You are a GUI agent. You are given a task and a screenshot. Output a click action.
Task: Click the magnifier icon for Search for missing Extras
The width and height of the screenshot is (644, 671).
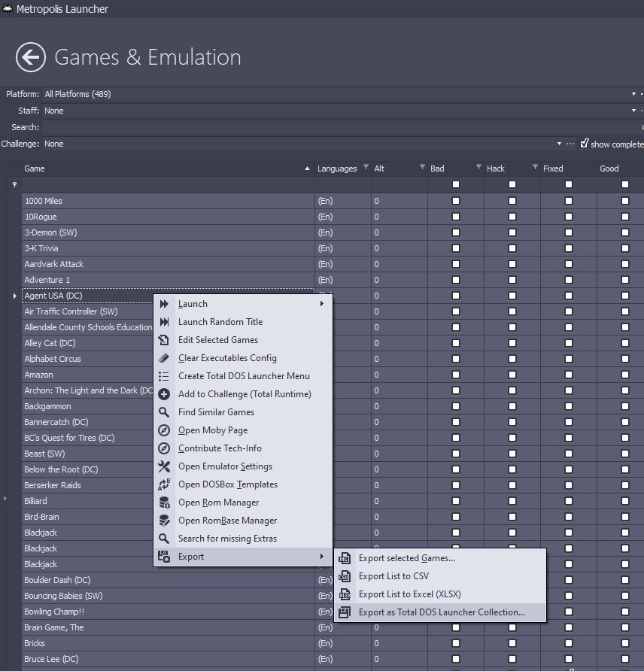[164, 539]
